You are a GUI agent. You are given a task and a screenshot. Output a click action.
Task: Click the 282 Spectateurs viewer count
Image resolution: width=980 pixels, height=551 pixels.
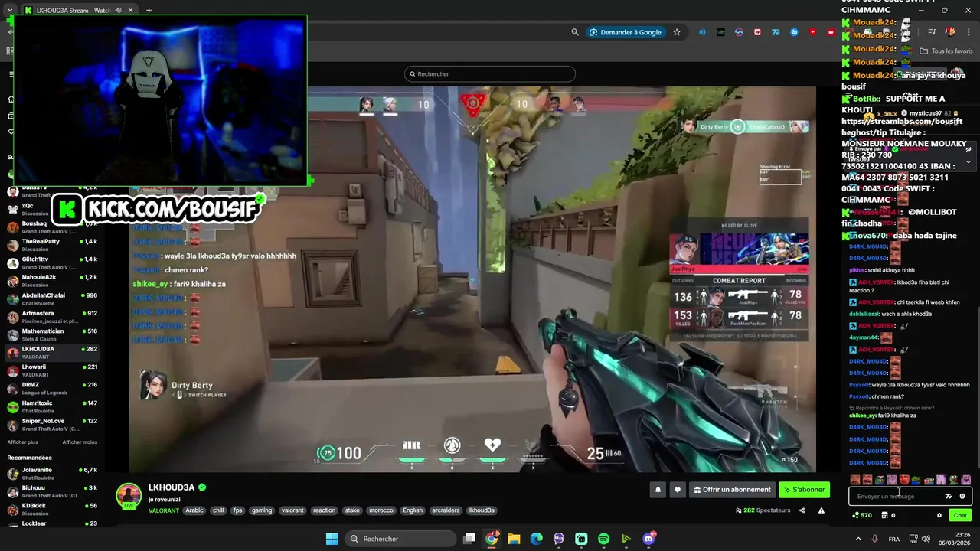point(763,510)
